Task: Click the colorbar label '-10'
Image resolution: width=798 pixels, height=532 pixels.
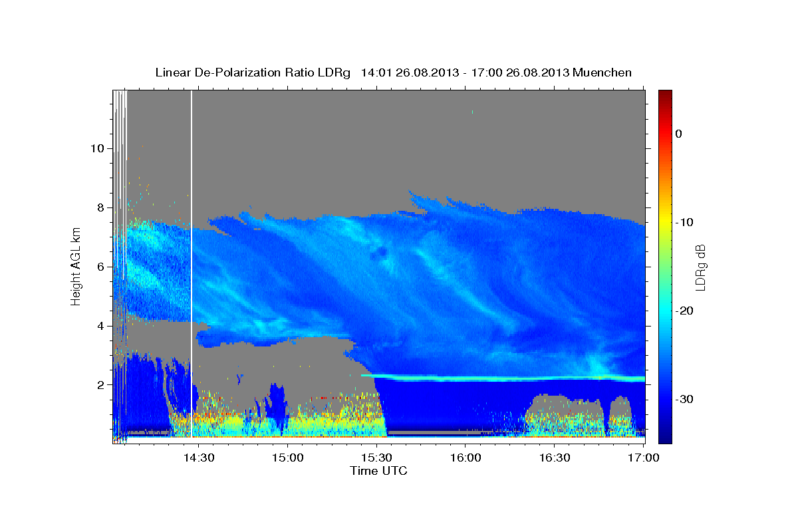Action: 684,222
